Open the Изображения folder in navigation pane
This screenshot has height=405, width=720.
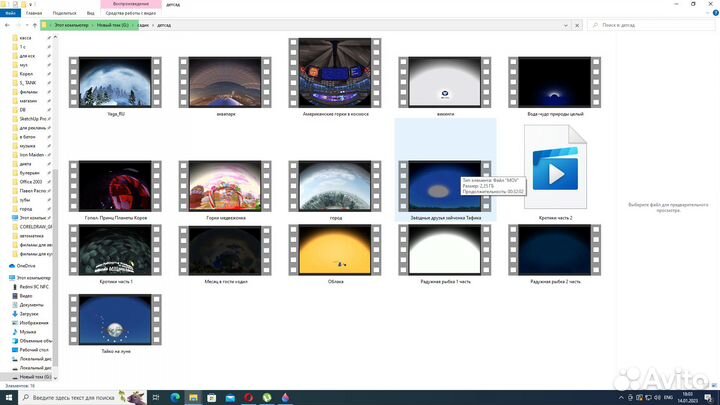[x=33, y=323]
